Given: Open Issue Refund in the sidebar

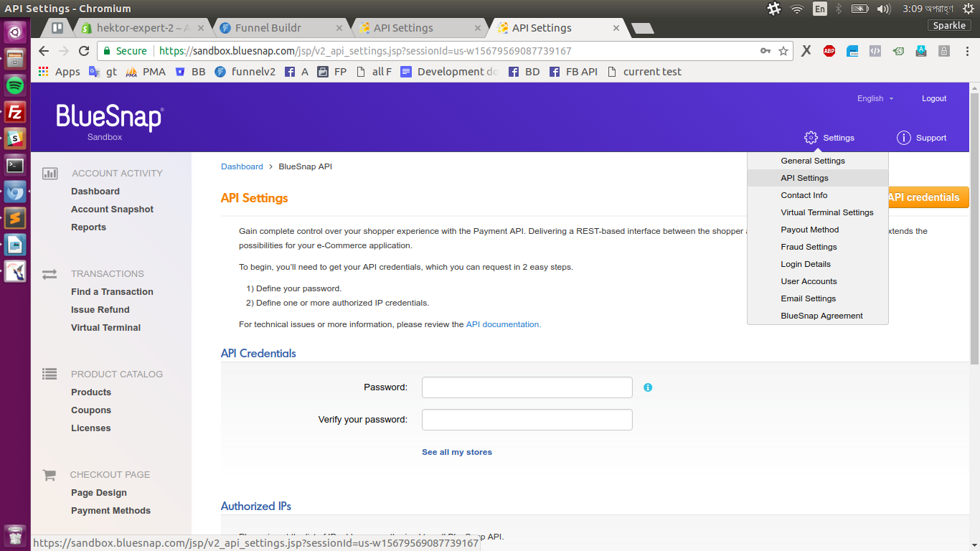Looking at the screenshot, I should pyautogui.click(x=100, y=310).
